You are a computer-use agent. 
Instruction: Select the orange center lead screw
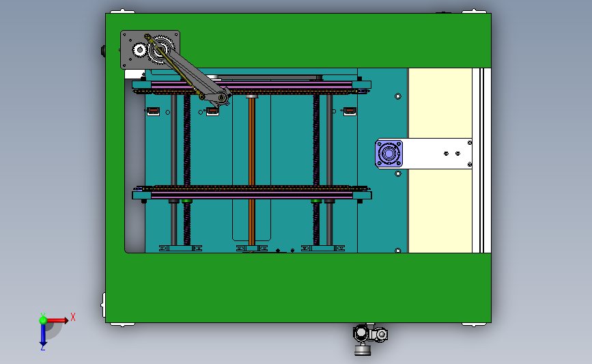pos(251,172)
